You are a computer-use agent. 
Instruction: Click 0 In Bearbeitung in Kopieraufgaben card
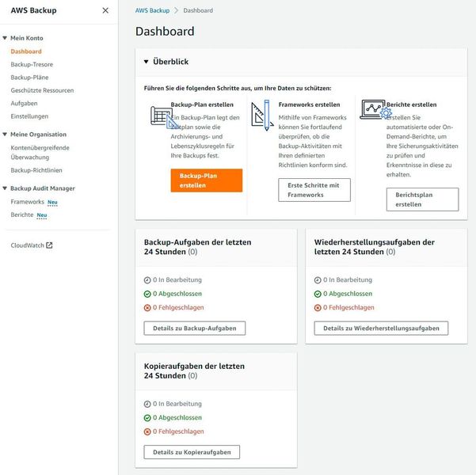(x=177, y=404)
